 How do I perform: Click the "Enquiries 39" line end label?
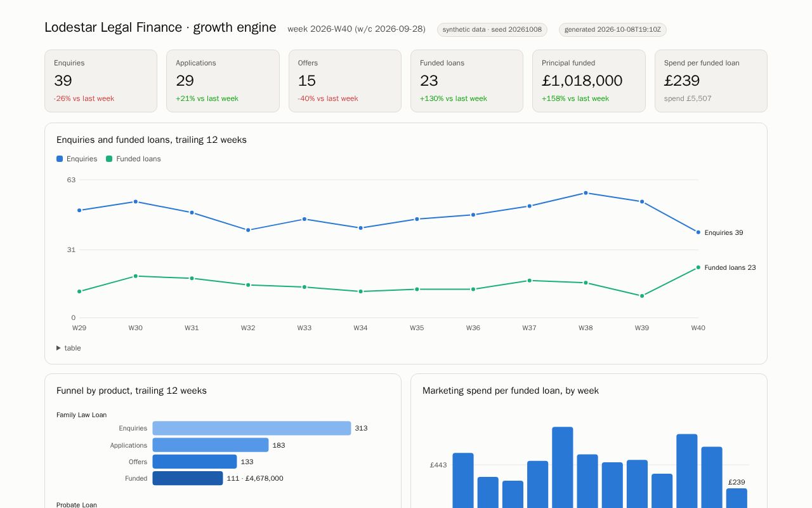[x=724, y=232]
